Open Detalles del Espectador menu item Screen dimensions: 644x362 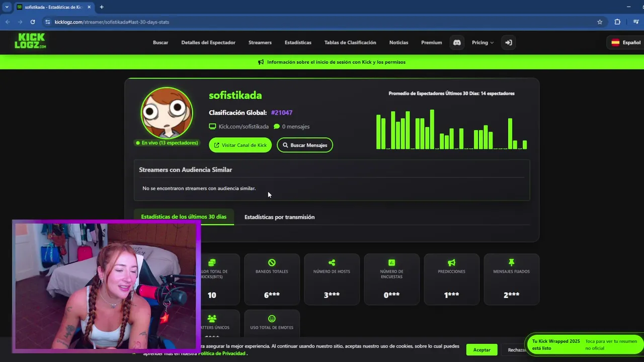[208, 43]
